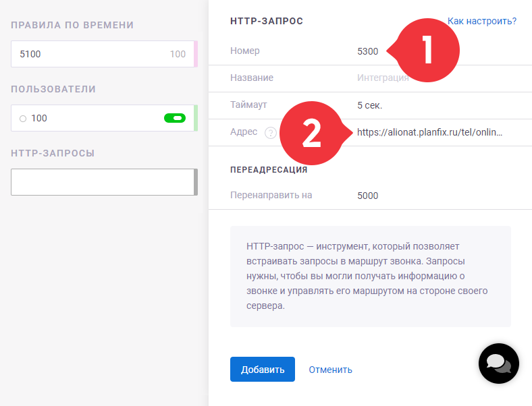
Task: Click the ПРАВИЛА ПО ВРЕМЕНИ heading
Action: pyautogui.click(x=72, y=25)
